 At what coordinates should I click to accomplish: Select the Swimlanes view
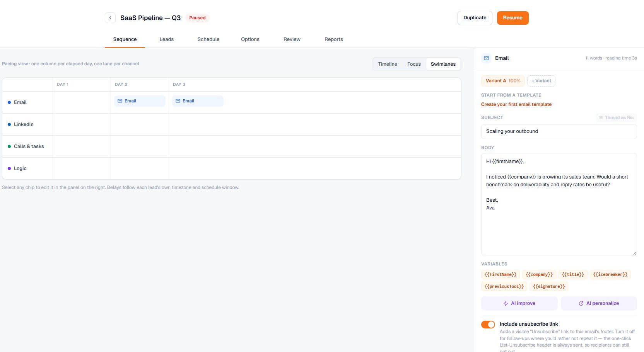pos(443,64)
